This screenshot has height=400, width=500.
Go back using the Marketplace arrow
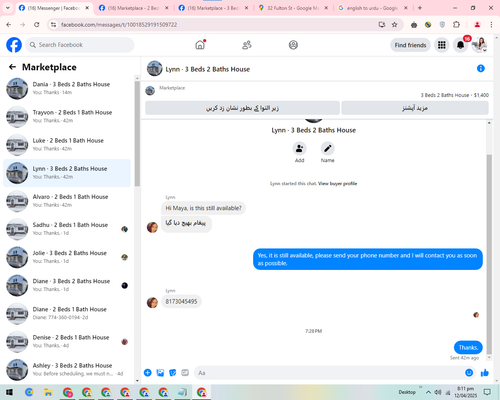click(x=12, y=67)
